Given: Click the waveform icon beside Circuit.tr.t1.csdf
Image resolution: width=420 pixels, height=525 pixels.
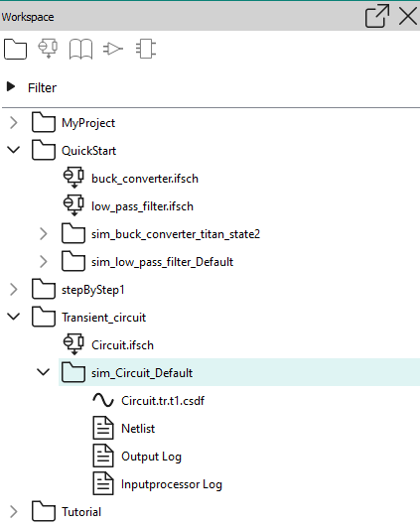Looking at the screenshot, I should click(x=103, y=400).
